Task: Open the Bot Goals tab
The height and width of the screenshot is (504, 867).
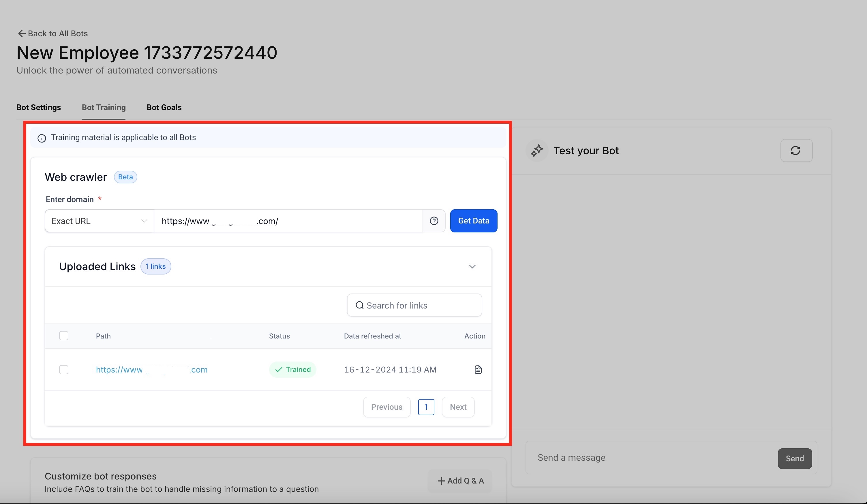Action: tap(164, 107)
